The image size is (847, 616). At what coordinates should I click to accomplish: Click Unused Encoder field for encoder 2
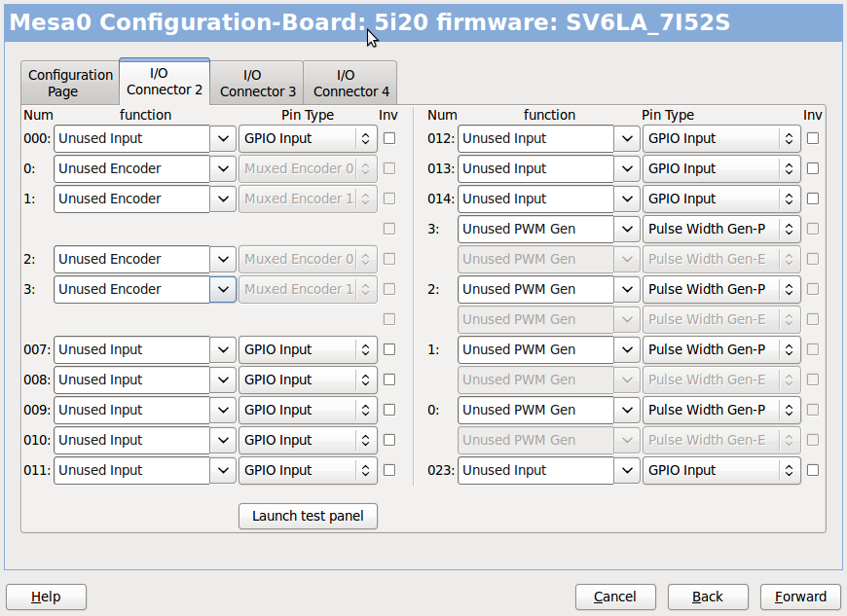[131, 259]
